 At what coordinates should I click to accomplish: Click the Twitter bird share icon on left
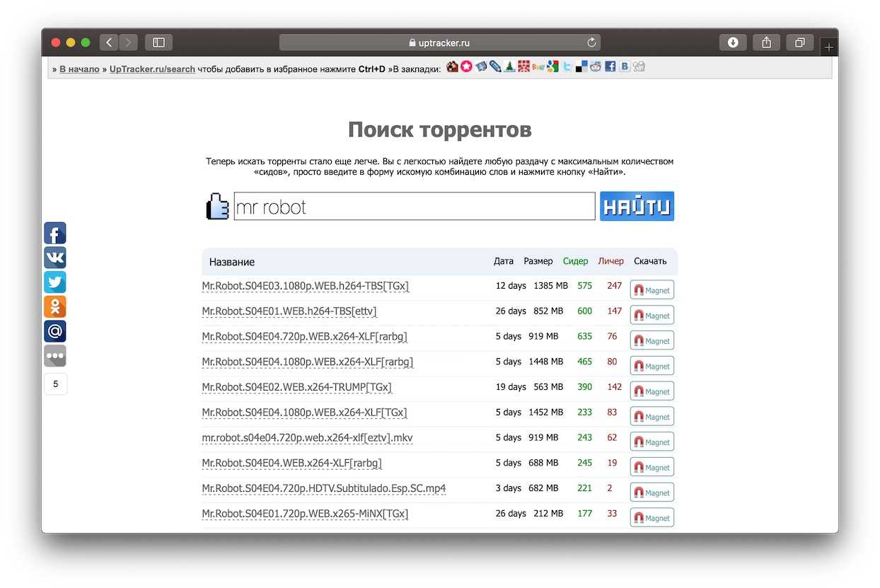coord(55,282)
